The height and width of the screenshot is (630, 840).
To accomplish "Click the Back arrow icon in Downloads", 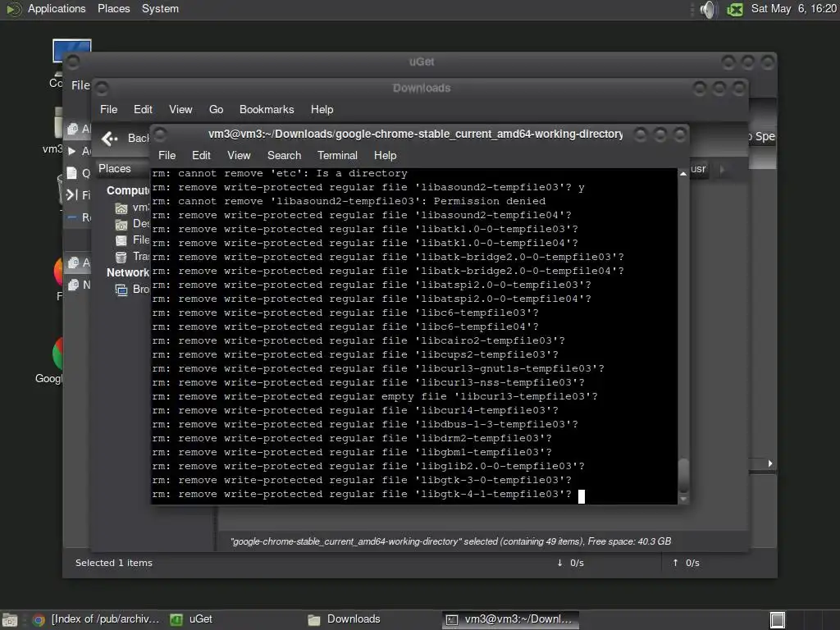I will pyautogui.click(x=109, y=139).
